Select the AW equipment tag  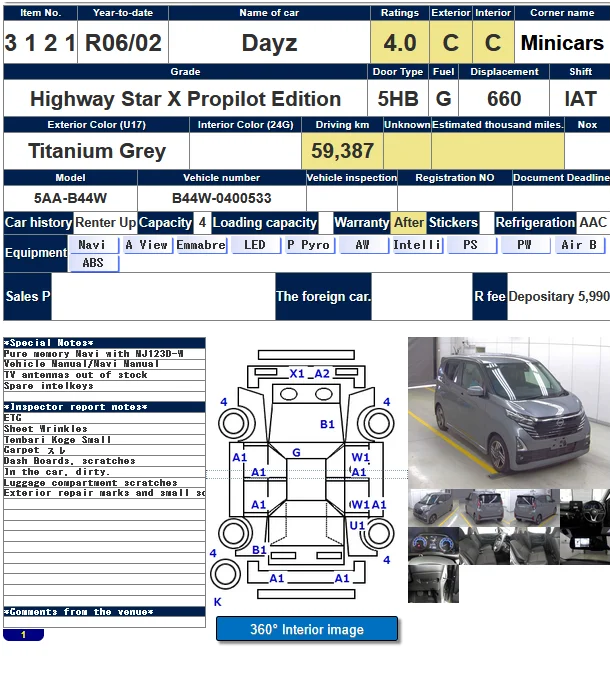tap(363, 245)
